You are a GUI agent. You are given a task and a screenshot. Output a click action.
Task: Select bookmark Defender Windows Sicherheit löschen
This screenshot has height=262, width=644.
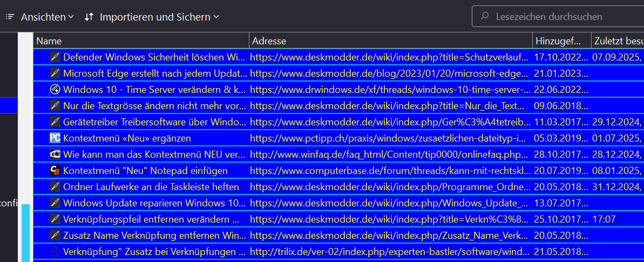point(155,57)
